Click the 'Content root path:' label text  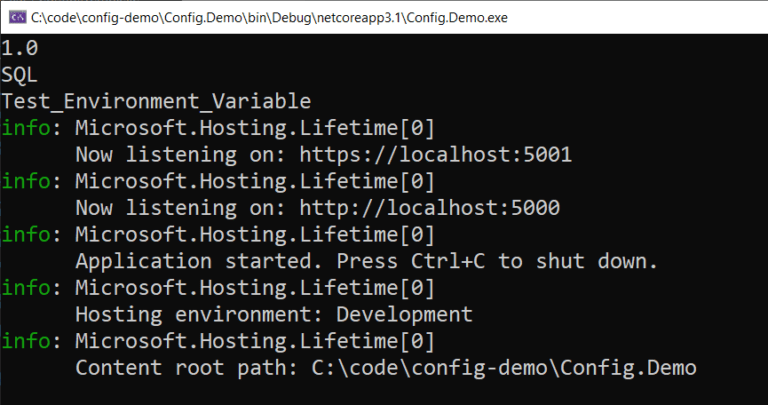pos(186,367)
